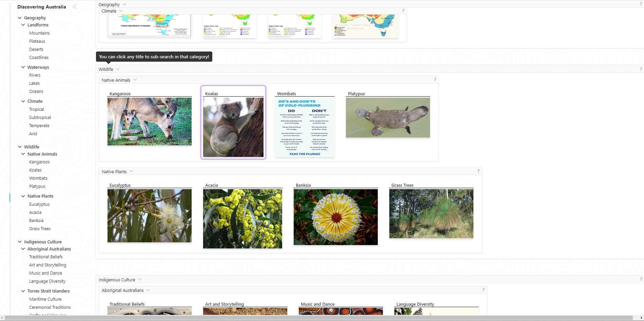Screen dimensions: 644x321
Task: Click the help icon on Aboriginal Australians panel
Action: click(484, 289)
